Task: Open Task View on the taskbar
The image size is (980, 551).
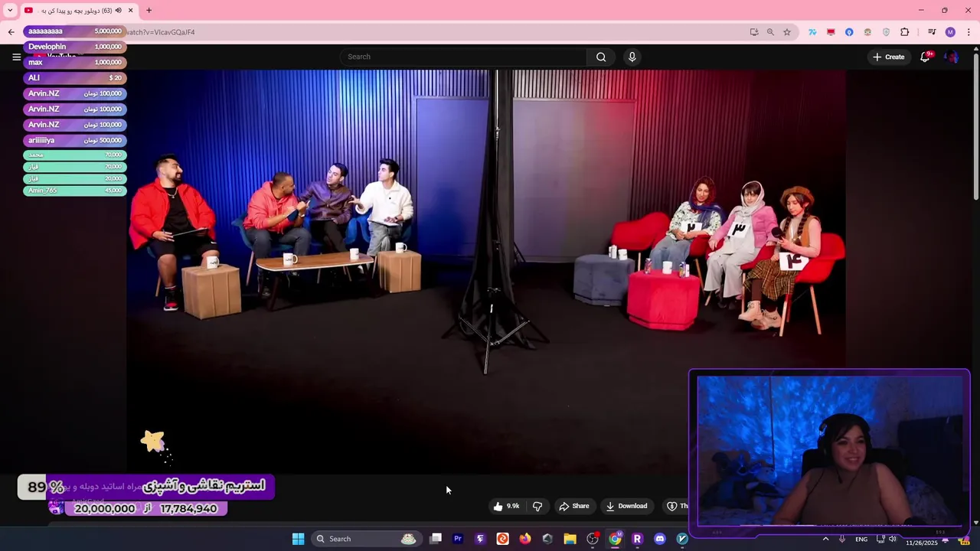Action: point(436,539)
